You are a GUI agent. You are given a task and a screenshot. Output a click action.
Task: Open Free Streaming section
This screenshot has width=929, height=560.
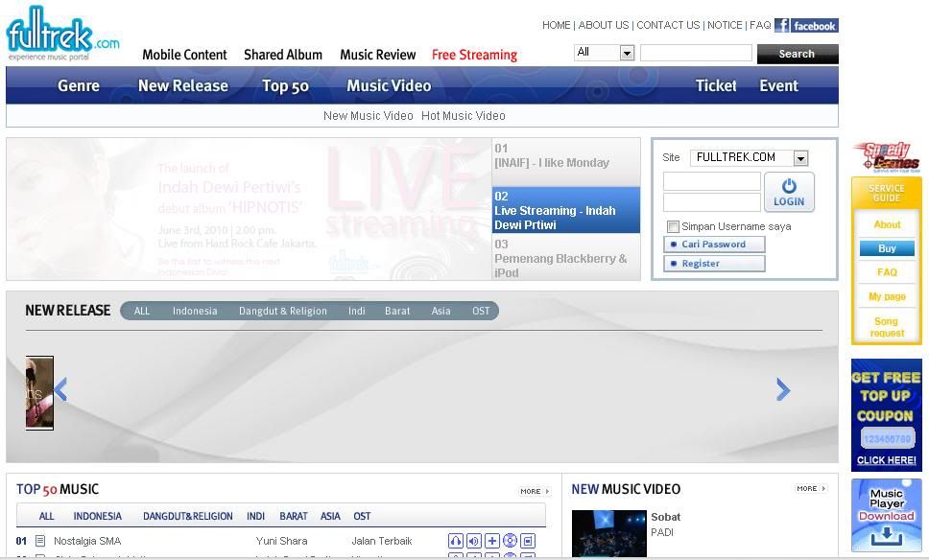tap(474, 55)
